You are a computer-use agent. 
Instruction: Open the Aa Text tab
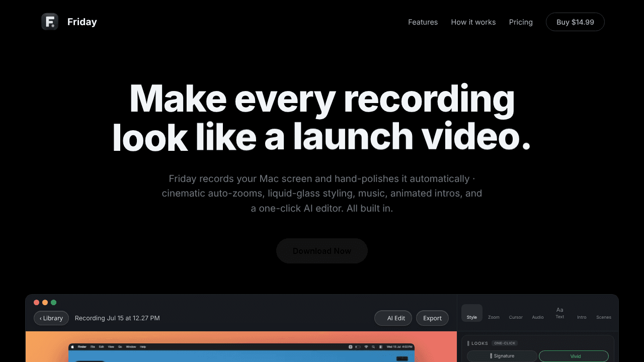tap(560, 313)
